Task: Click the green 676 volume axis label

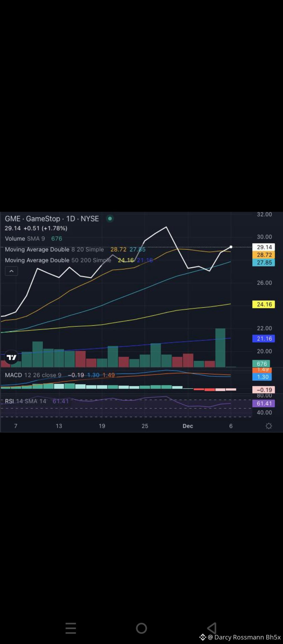Action: pos(261,364)
